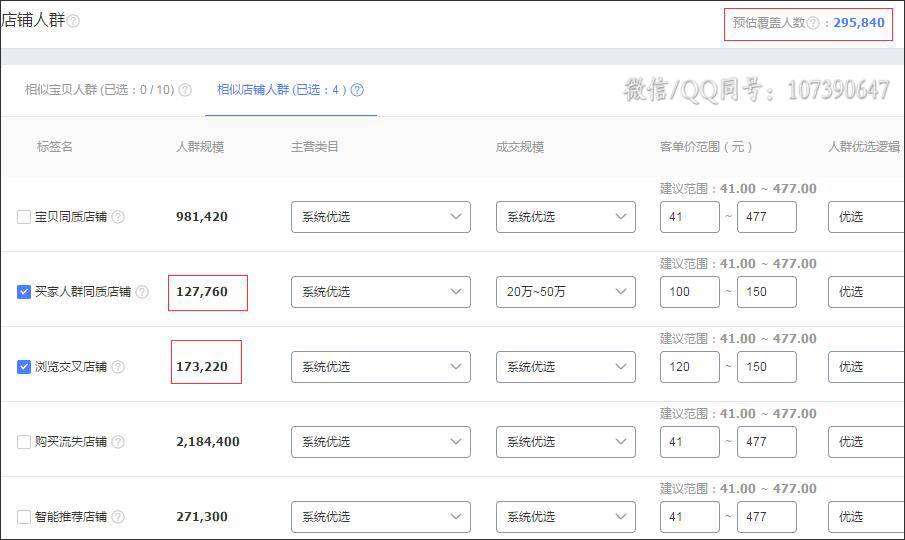
Task: Show help for 宝贝同质店铺 label
Action: tap(118, 217)
